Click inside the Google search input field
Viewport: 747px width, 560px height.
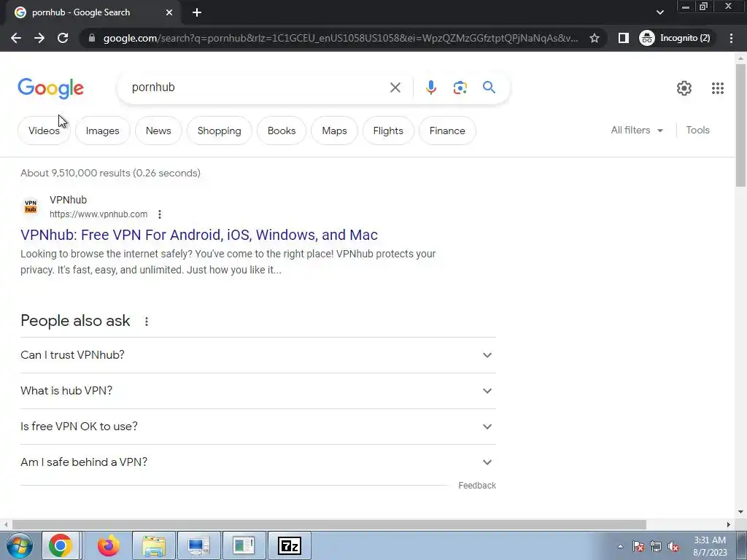click(x=258, y=87)
